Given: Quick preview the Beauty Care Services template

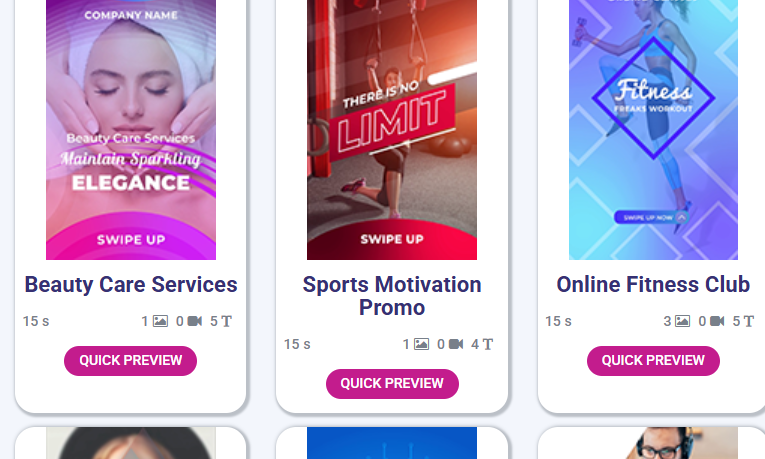Looking at the screenshot, I should tap(130, 361).
